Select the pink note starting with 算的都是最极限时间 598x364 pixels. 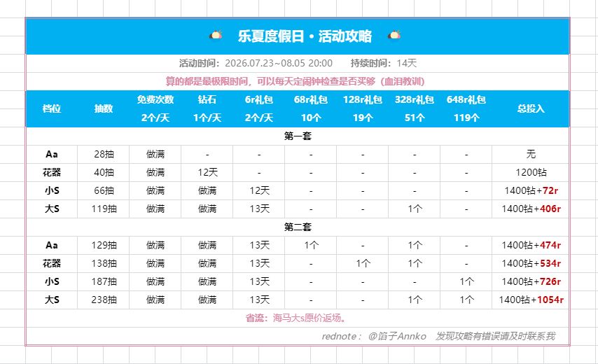click(x=295, y=81)
